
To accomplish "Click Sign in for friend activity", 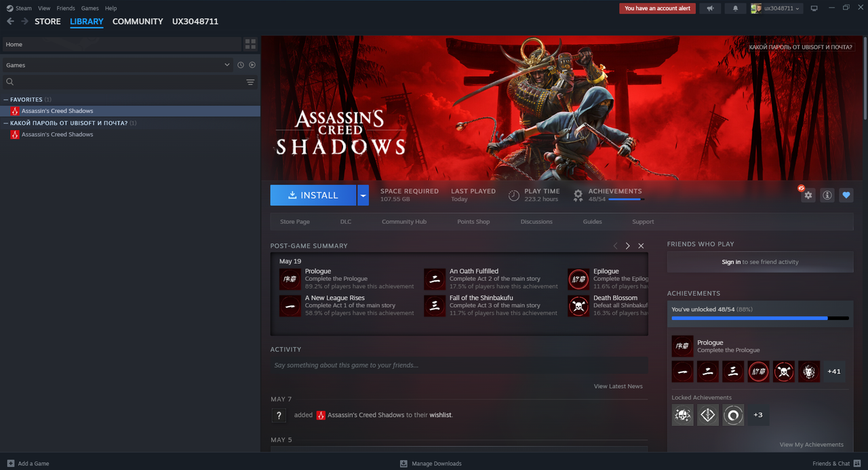I will pyautogui.click(x=731, y=262).
